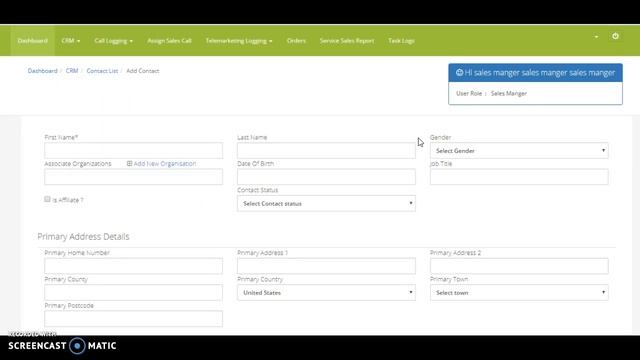Follow the Contact List breadcrumb link
The height and width of the screenshot is (360, 640).
coord(102,71)
